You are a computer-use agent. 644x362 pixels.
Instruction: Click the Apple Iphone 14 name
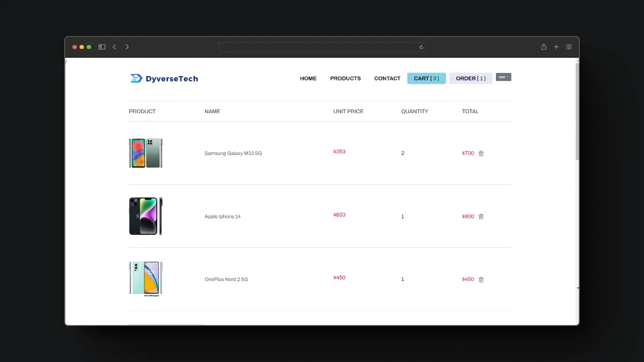(222, 217)
